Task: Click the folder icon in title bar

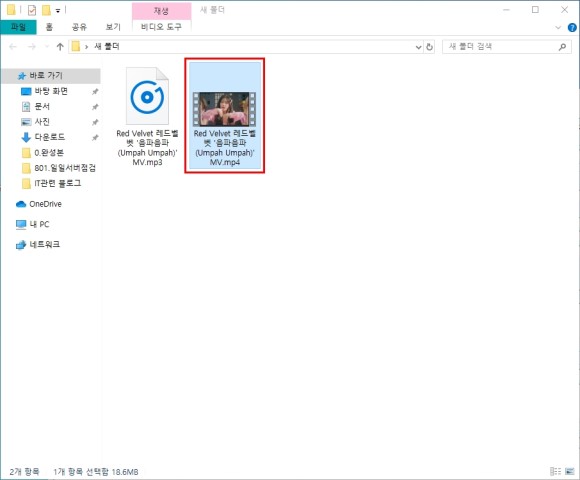Action: pyautogui.click(x=11, y=10)
